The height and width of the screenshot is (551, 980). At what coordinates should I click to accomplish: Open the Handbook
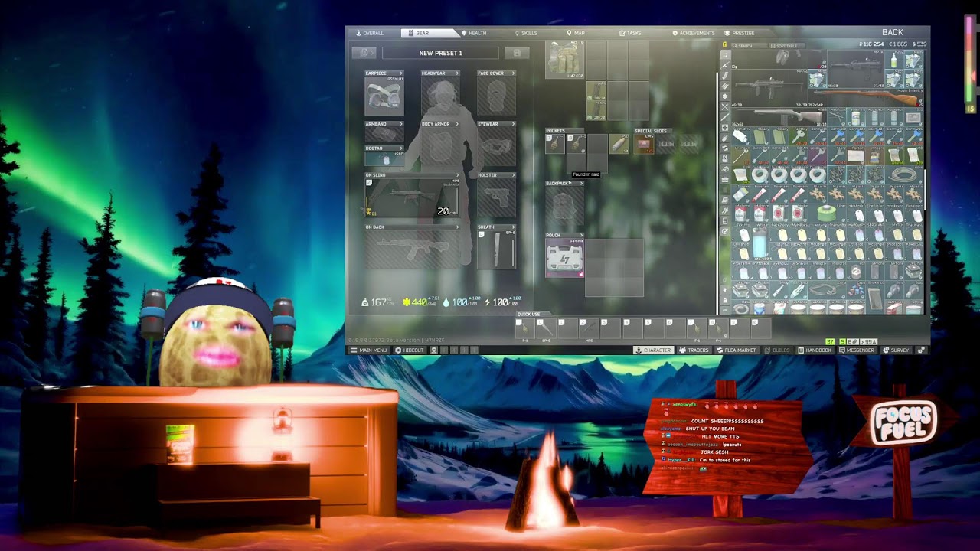point(815,350)
